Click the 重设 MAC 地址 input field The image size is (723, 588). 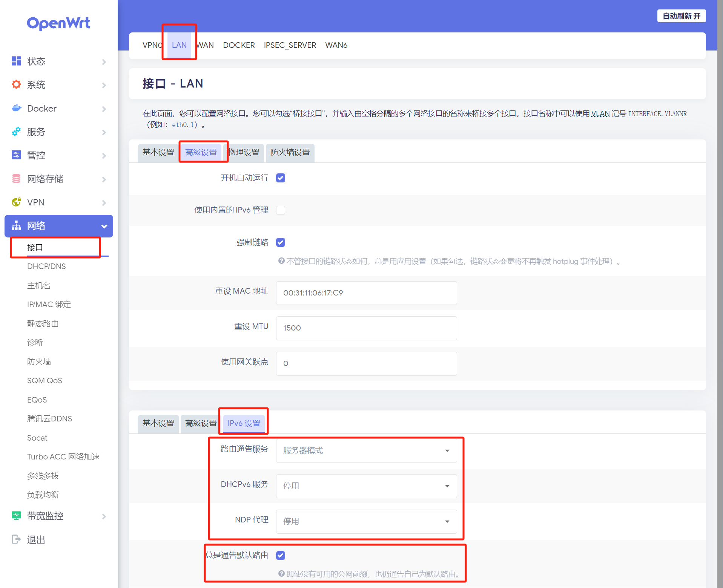click(x=366, y=293)
